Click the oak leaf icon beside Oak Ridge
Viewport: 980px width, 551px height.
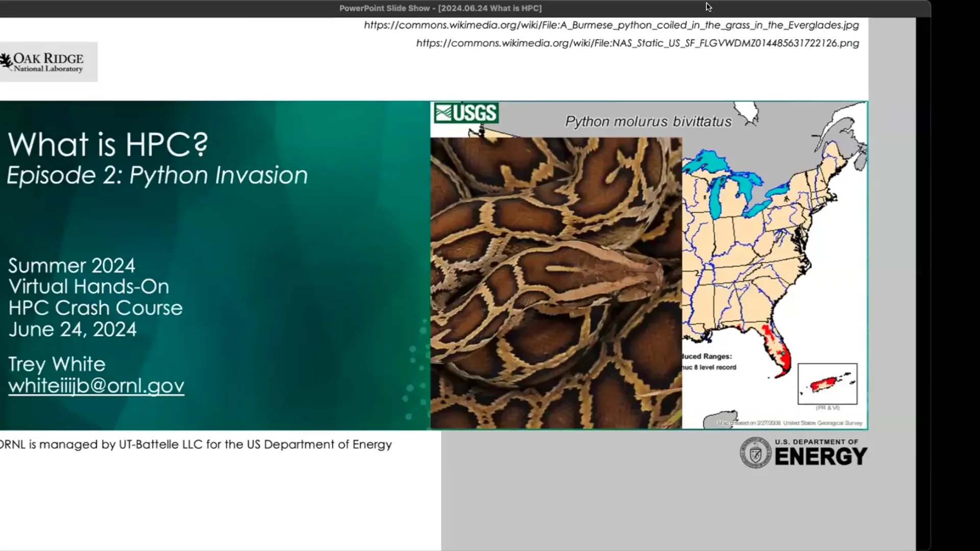(x=6, y=62)
